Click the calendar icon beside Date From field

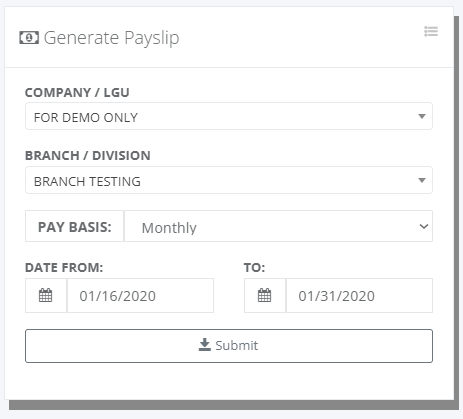(46, 296)
